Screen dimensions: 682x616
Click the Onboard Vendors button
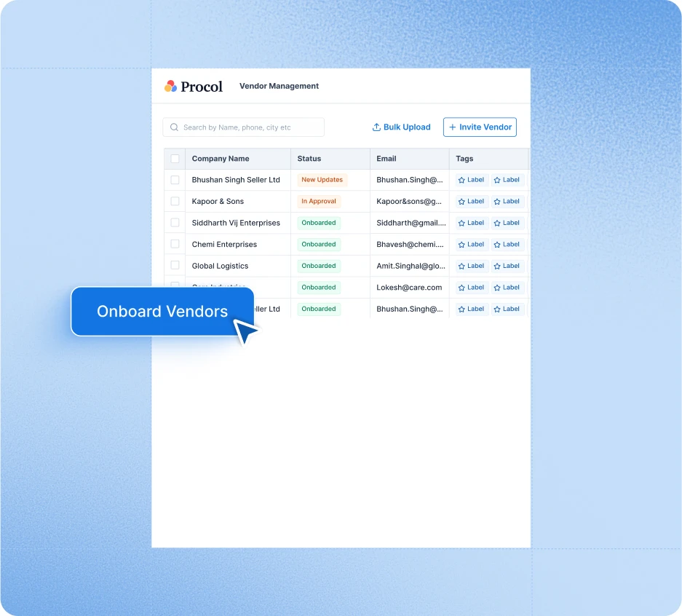pyautogui.click(x=162, y=312)
